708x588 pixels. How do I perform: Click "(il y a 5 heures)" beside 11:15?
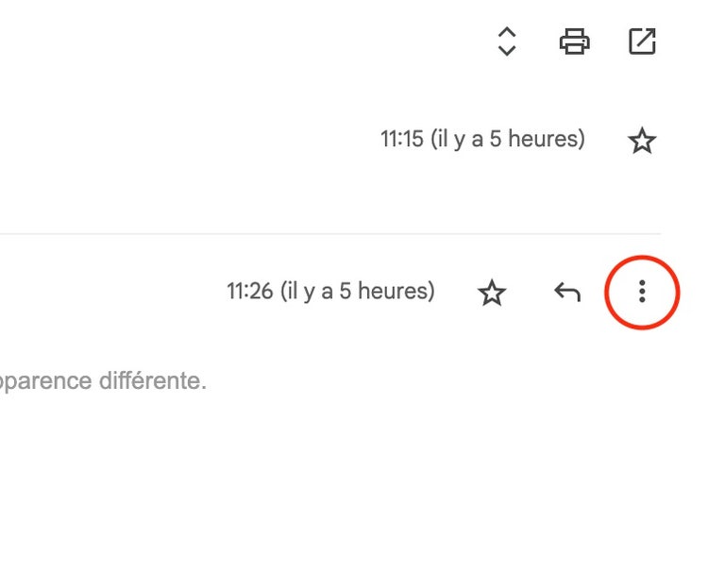(x=508, y=140)
